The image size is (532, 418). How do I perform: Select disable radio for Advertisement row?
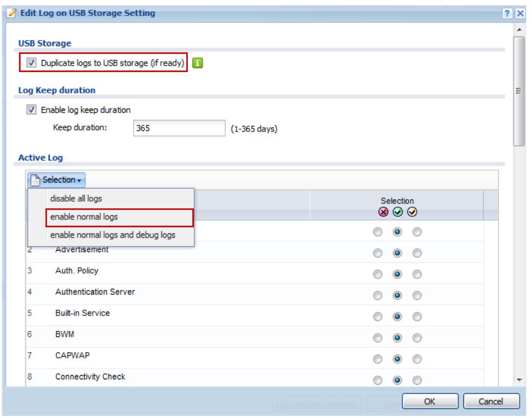point(378,253)
